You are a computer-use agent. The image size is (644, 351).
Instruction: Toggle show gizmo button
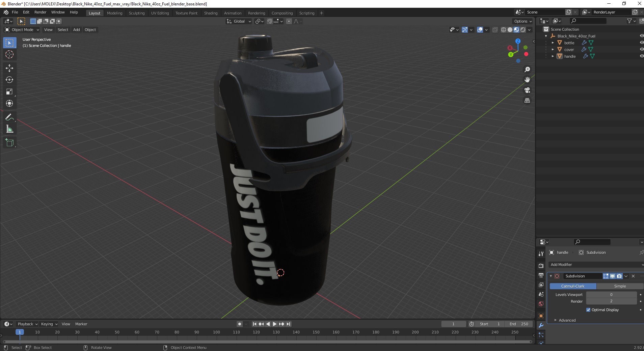tap(465, 30)
